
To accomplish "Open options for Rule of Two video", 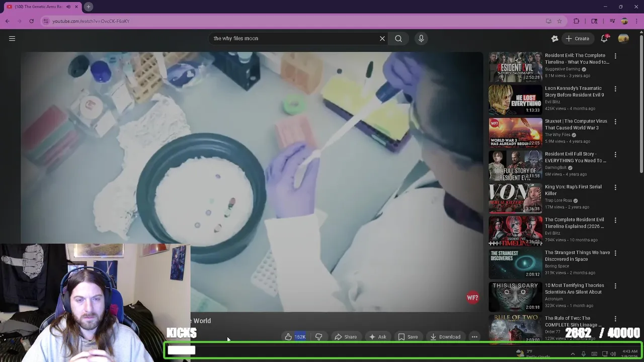I will click(615, 319).
